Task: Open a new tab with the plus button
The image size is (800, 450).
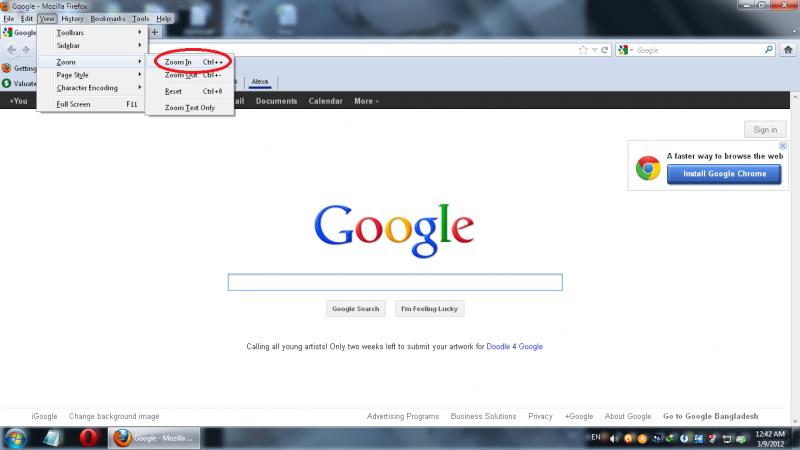Action: [x=154, y=33]
